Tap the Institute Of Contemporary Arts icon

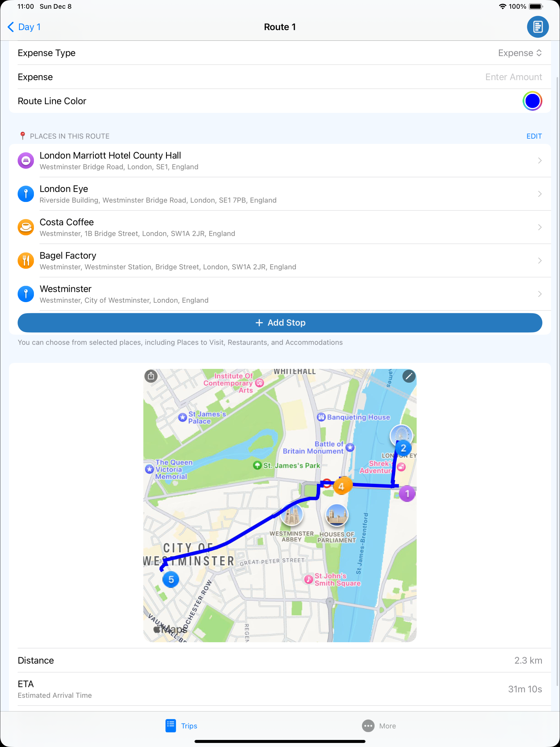[x=259, y=383]
